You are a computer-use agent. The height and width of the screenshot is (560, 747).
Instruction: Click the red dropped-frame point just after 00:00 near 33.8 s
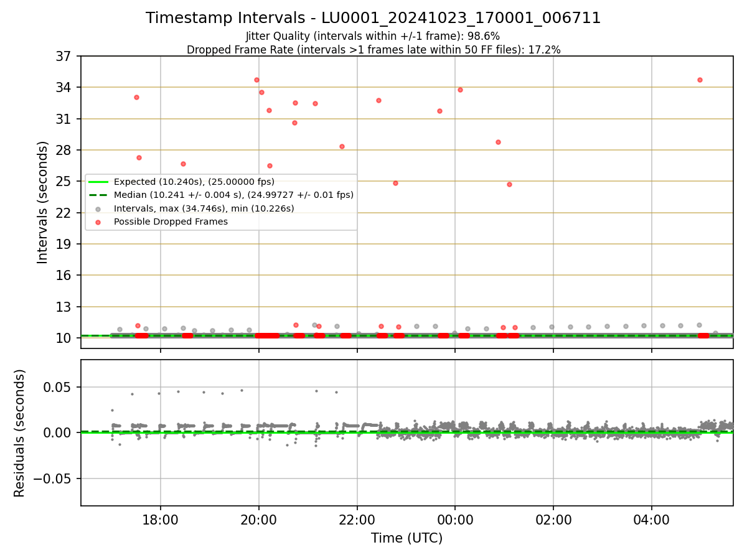coord(460,90)
